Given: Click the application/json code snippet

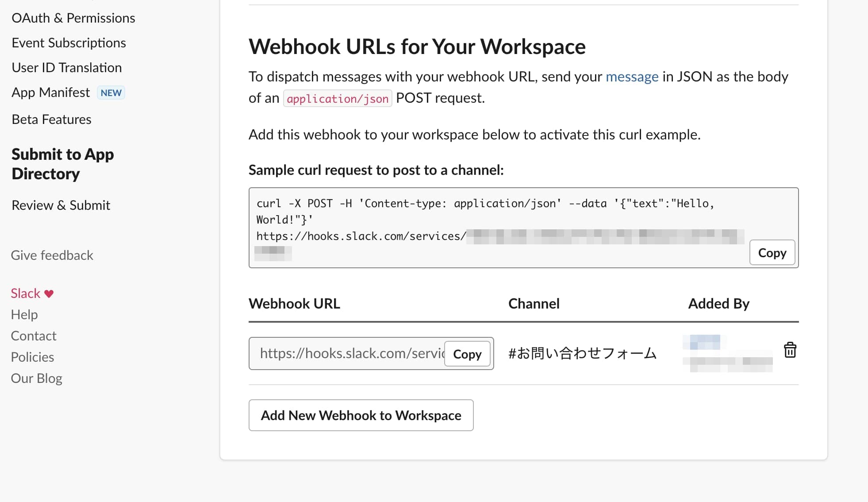Looking at the screenshot, I should [338, 98].
